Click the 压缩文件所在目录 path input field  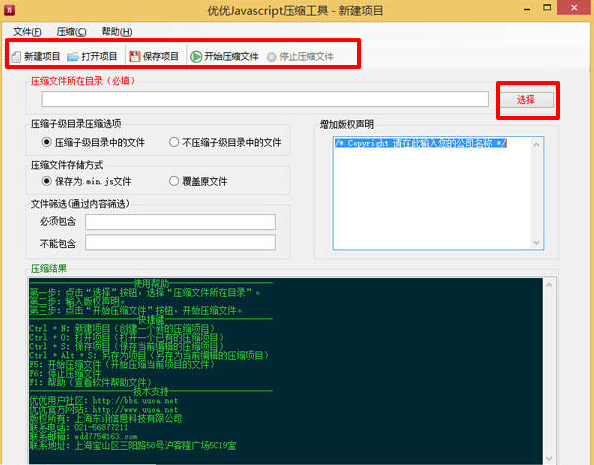click(x=265, y=99)
